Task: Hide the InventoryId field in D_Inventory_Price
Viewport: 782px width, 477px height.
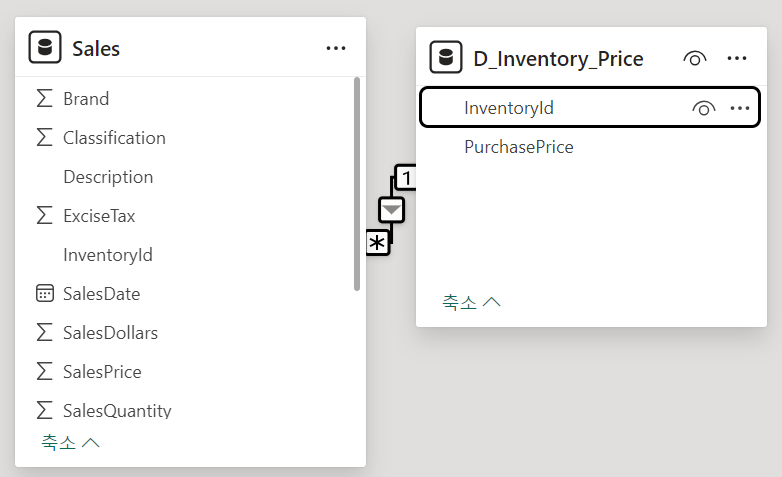Action: tap(704, 108)
